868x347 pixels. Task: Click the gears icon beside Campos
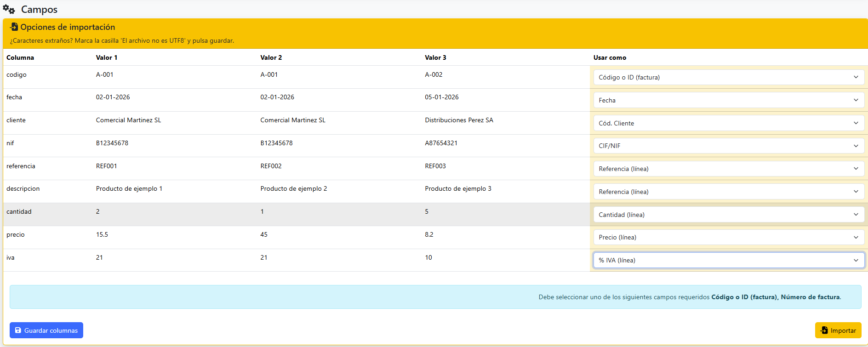(9, 9)
